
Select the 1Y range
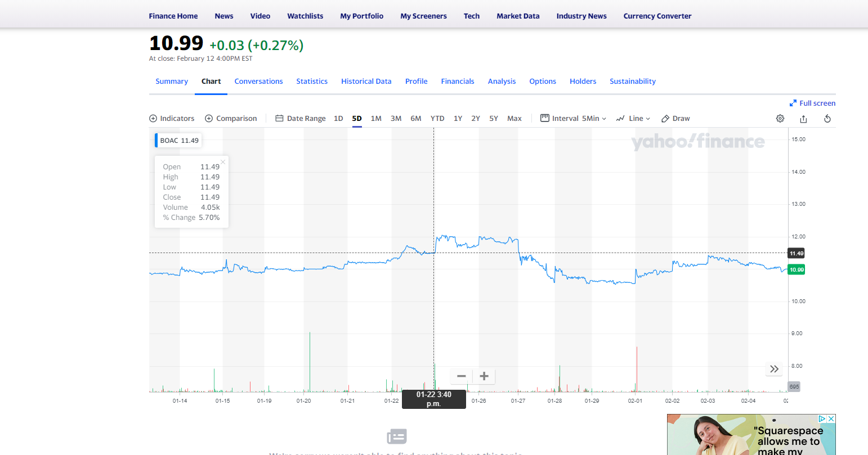coord(458,119)
